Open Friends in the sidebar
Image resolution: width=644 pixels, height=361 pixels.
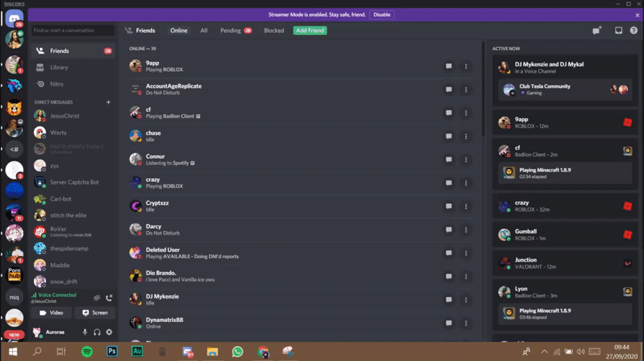pyautogui.click(x=73, y=51)
